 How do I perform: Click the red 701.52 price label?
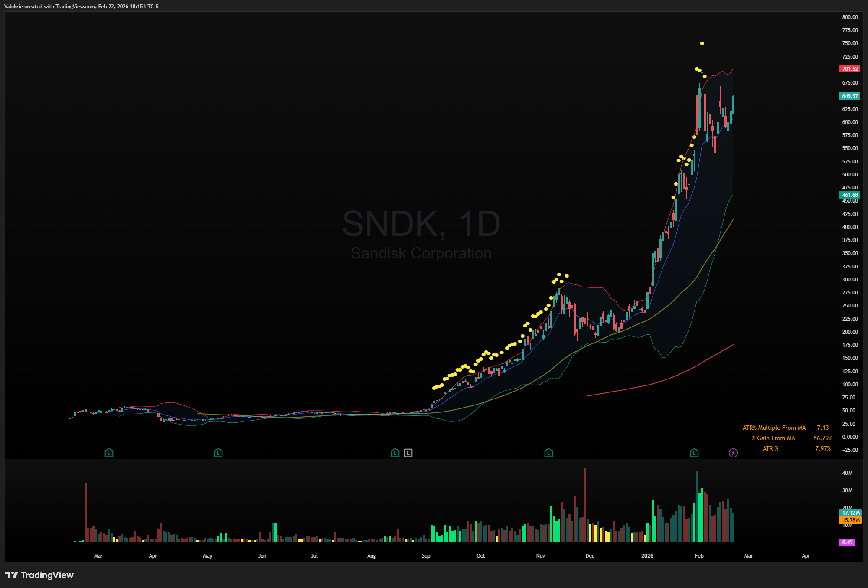[x=849, y=69]
